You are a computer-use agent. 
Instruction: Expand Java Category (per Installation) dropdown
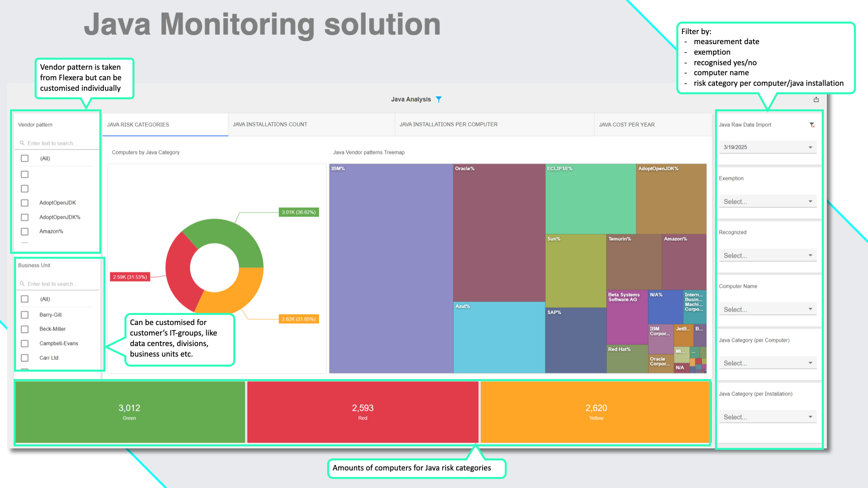point(767,417)
